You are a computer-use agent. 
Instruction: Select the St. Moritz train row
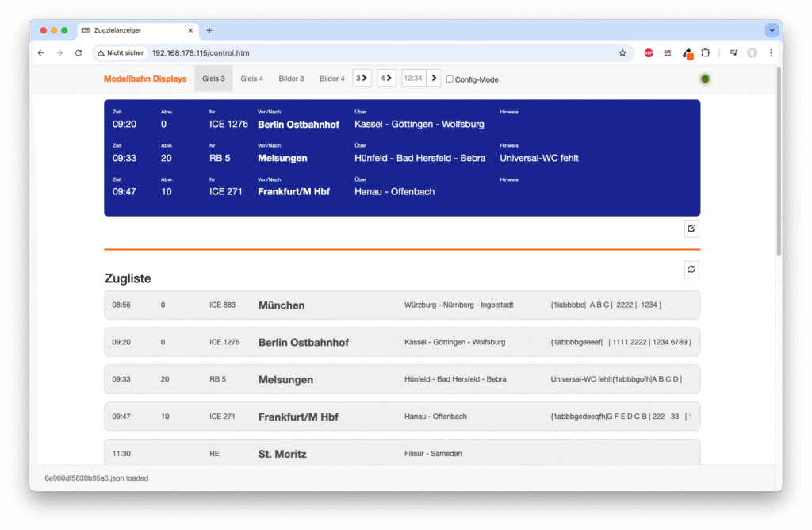click(402, 452)
